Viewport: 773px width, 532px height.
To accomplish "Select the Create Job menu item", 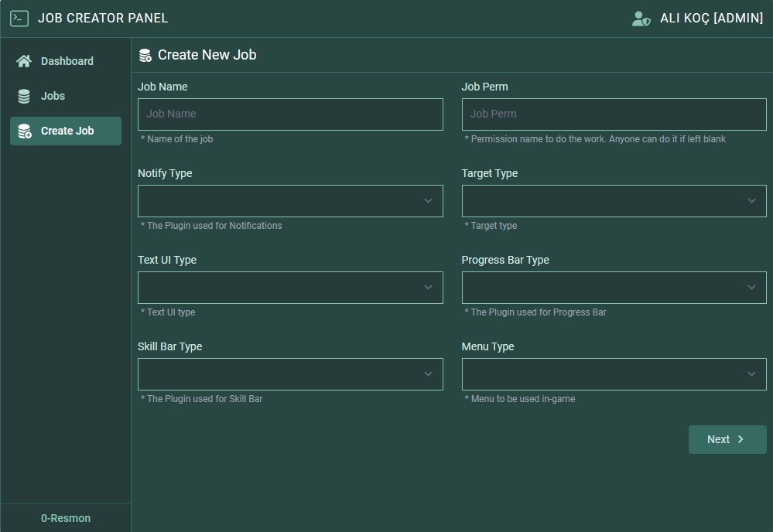I will [x=66, y=131].
